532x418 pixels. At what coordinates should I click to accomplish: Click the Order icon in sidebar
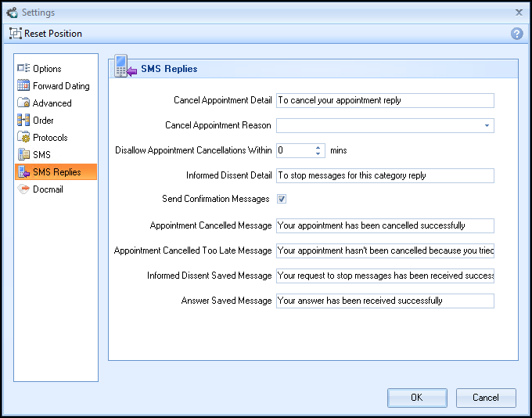point(23,121)
